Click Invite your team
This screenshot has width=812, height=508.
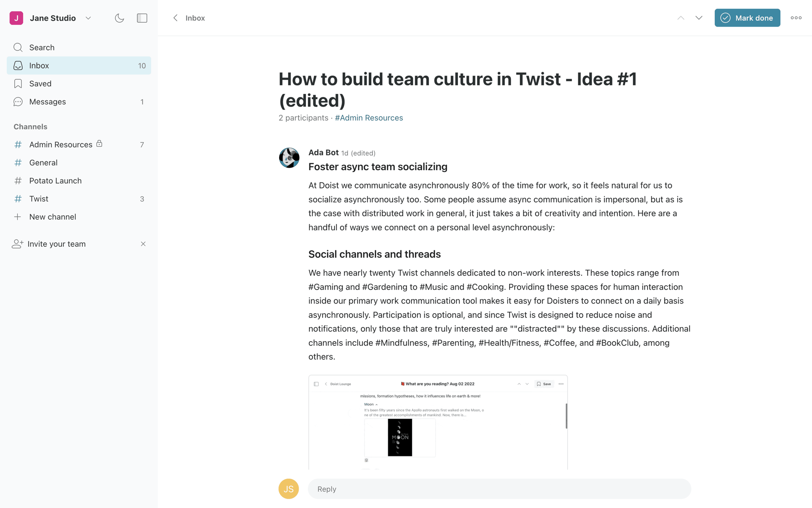click(x=56, y=244)
